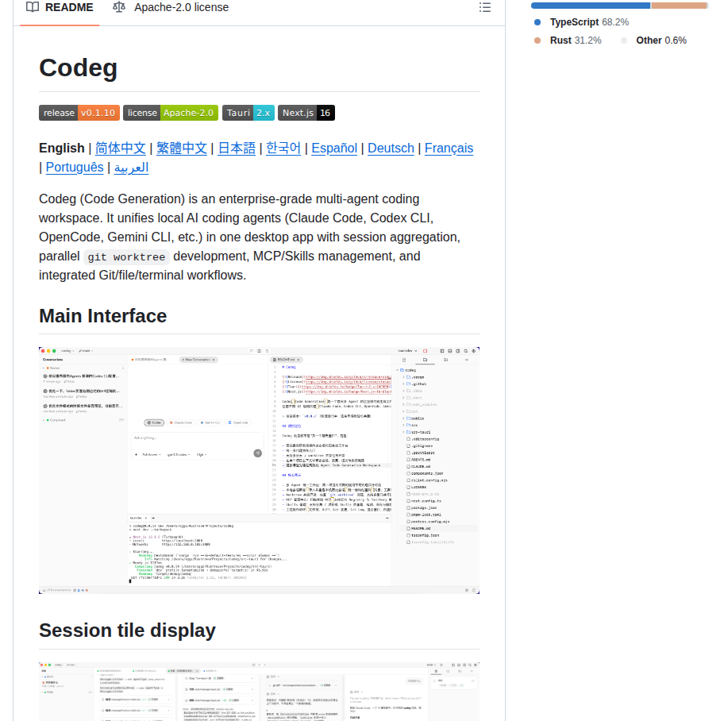Click the Rust 31.2% language entry
The image size is (728, 721).
pos(568,40)
